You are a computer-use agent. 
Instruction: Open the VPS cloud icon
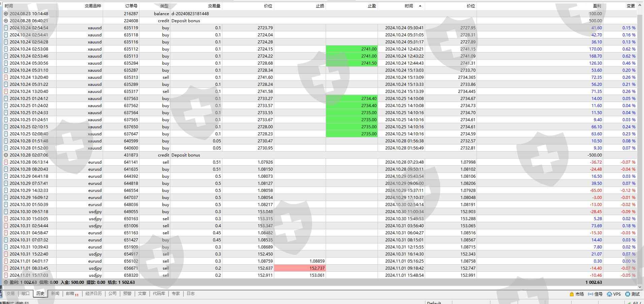[609, 294]
